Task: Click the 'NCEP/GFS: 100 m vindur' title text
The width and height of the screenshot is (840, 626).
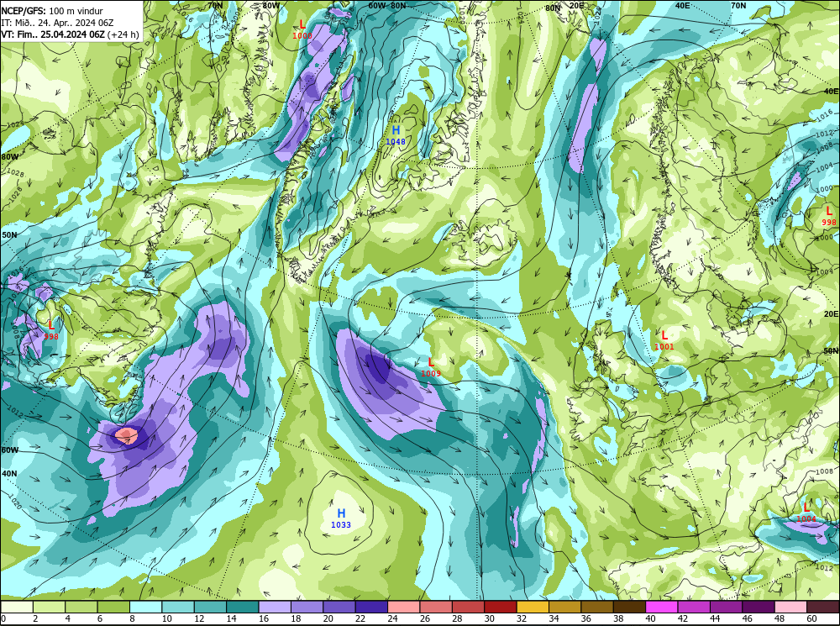Action: tap(52, 11)
